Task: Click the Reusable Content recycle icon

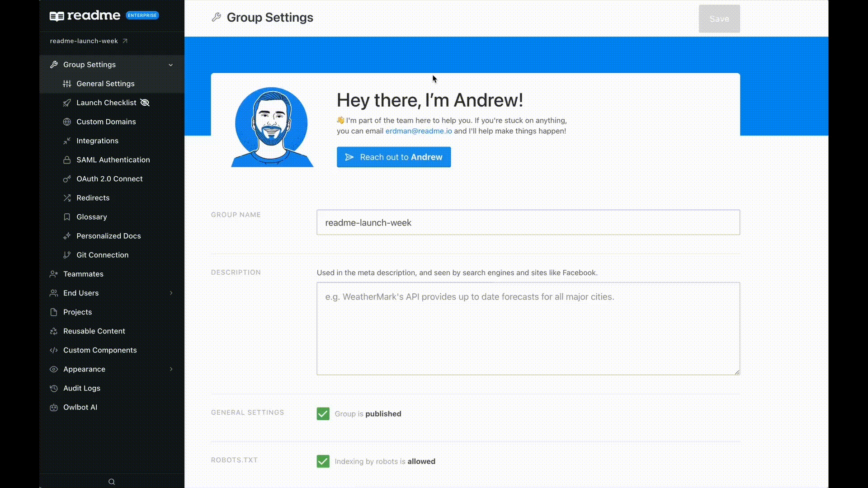Action: tap(54, 331)
